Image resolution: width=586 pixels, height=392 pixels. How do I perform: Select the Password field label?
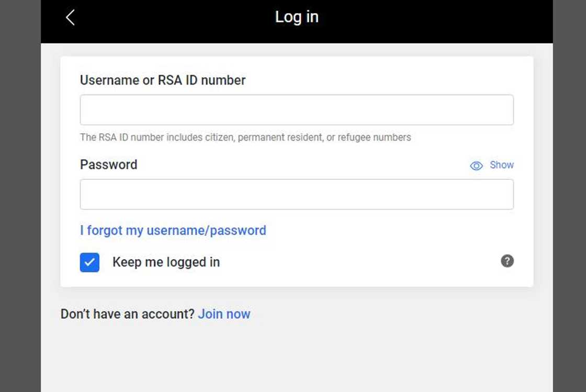pos(109,165)
